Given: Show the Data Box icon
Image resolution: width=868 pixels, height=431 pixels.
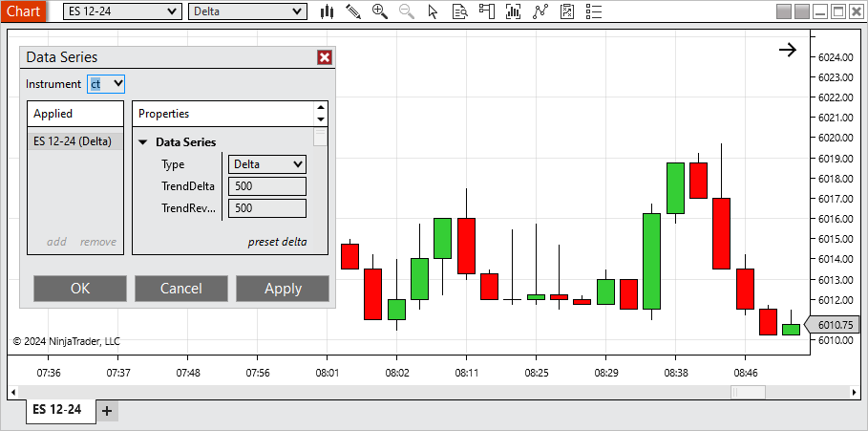Looking at the screenshot, I should pos(460,11).
